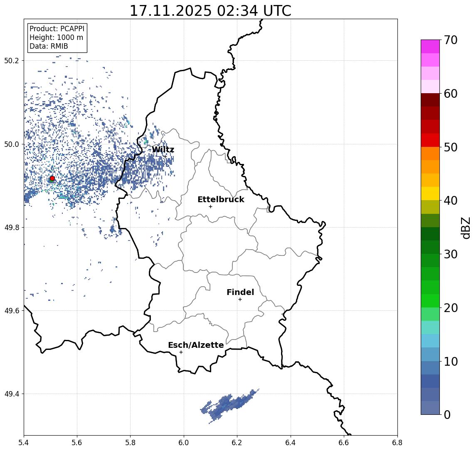Click the magenta top colorbar segment
This screenshot has height=451, width=476.
[430, 47]
